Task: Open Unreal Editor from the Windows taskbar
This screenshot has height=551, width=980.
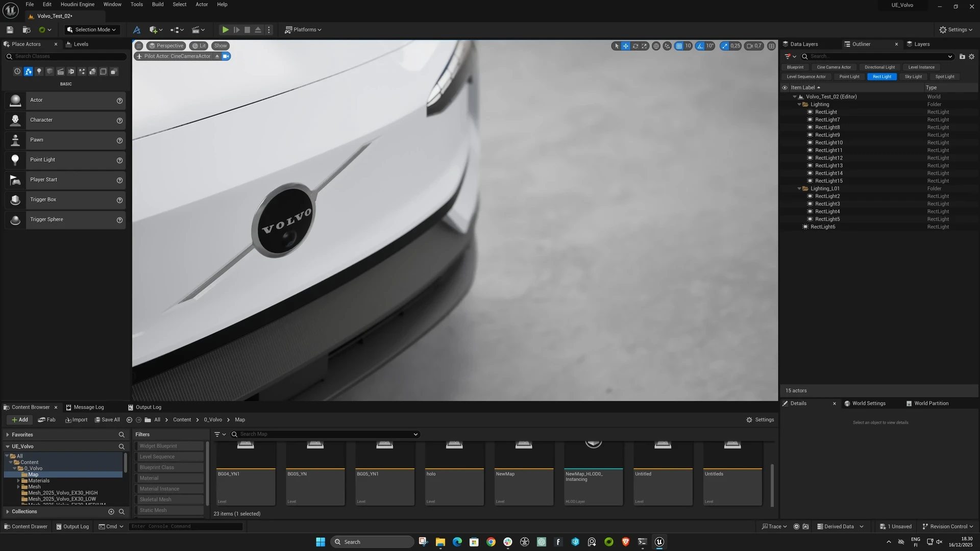Action: coord(659,542)
